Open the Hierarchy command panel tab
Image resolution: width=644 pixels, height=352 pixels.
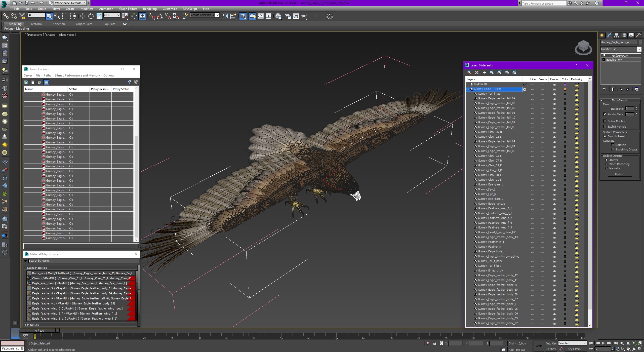(x=616, y=35)
